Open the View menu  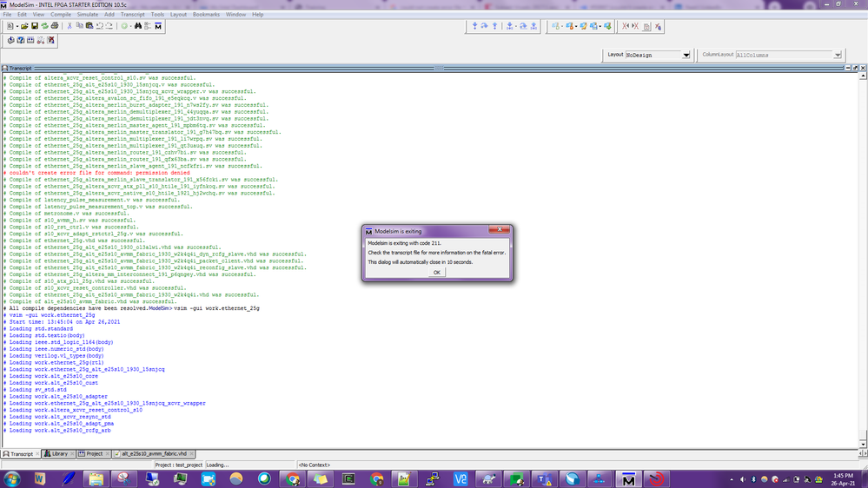tap(38, 15)
